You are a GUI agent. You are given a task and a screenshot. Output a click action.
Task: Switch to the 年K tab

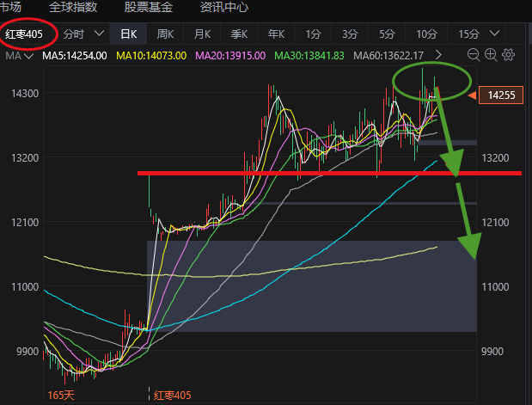click(276, 34)
